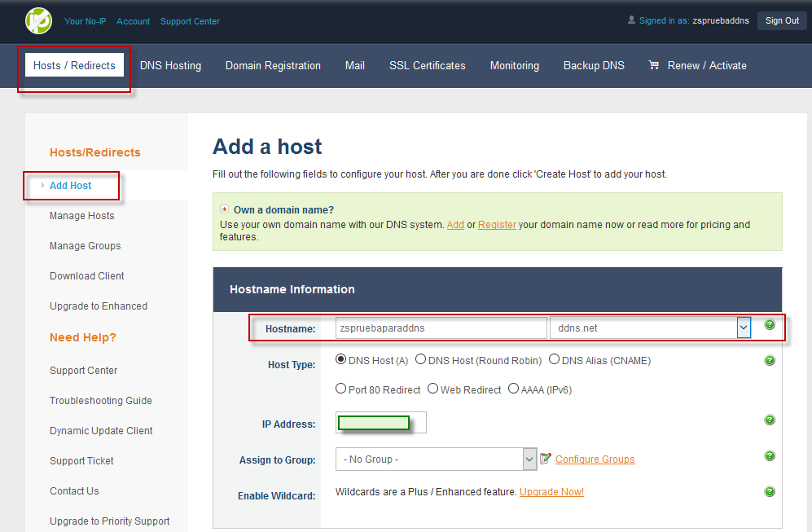Click the Upgrade Now! link
Viewport: 812px width, 532px height.
point(551,491)
